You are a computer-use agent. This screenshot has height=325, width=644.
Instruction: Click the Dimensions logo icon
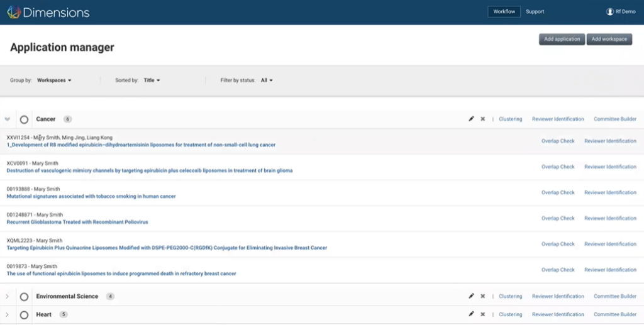pos(14,12)
